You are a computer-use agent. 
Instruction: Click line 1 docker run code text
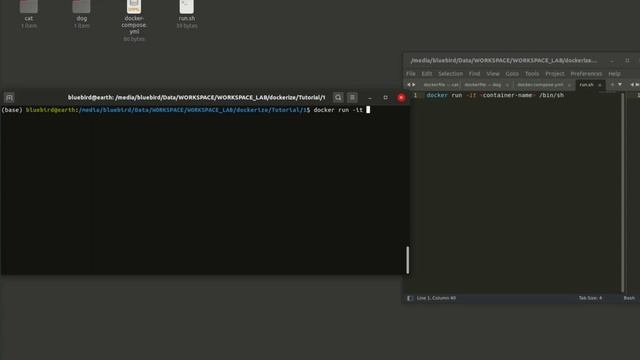(x=495, y=95)
